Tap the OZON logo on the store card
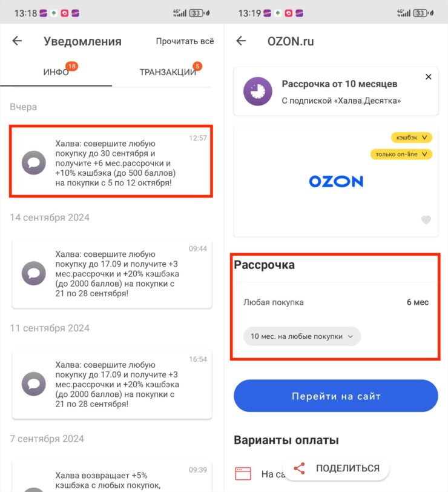 (x=336, y=181)
